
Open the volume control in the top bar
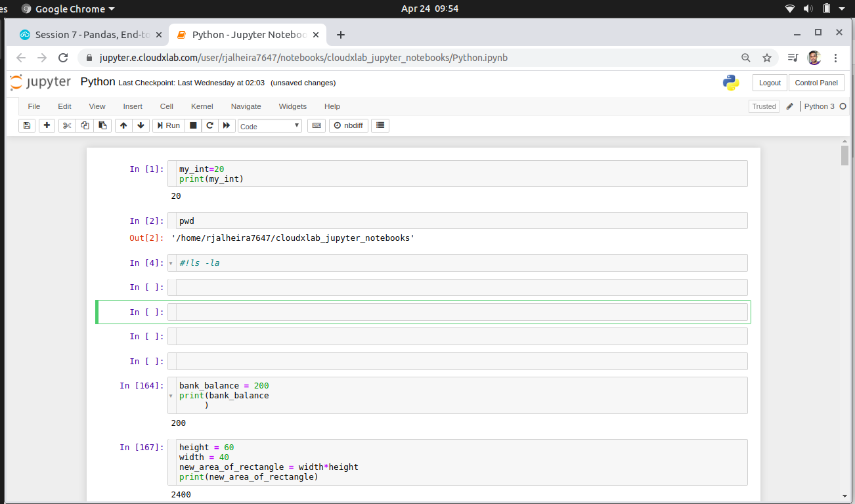pyautogui.click(x=808, y=9)
